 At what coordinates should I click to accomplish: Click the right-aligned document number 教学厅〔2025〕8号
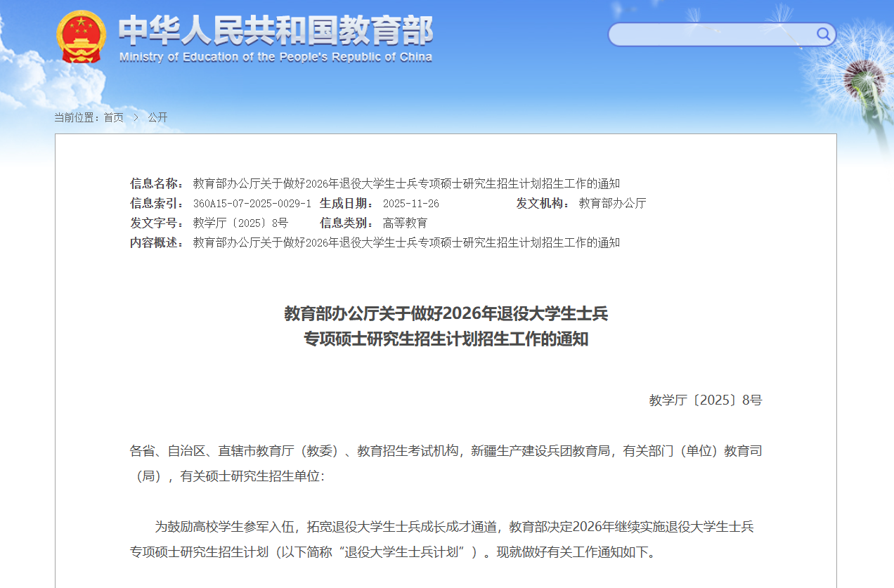coord(705,400)
